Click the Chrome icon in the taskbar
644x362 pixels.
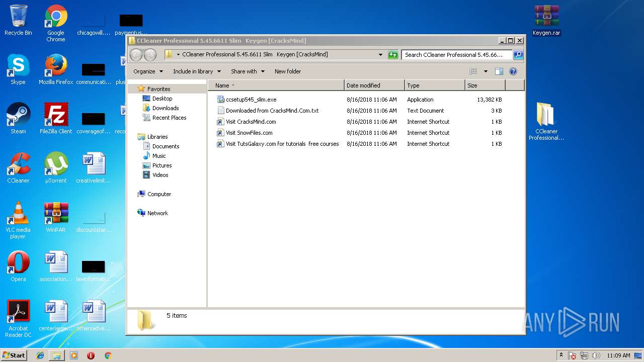pos(108,355)
